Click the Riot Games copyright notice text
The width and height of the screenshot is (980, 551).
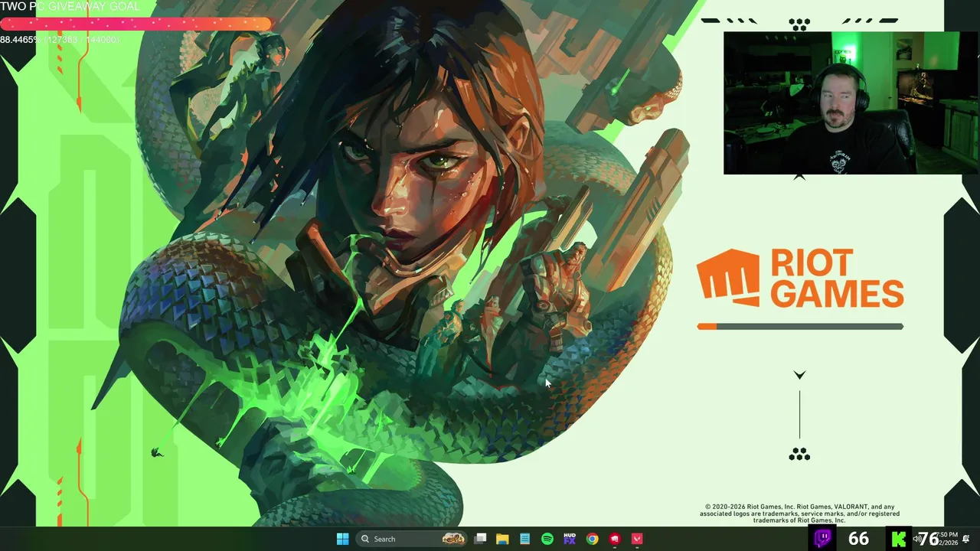[x=799, y=514]
